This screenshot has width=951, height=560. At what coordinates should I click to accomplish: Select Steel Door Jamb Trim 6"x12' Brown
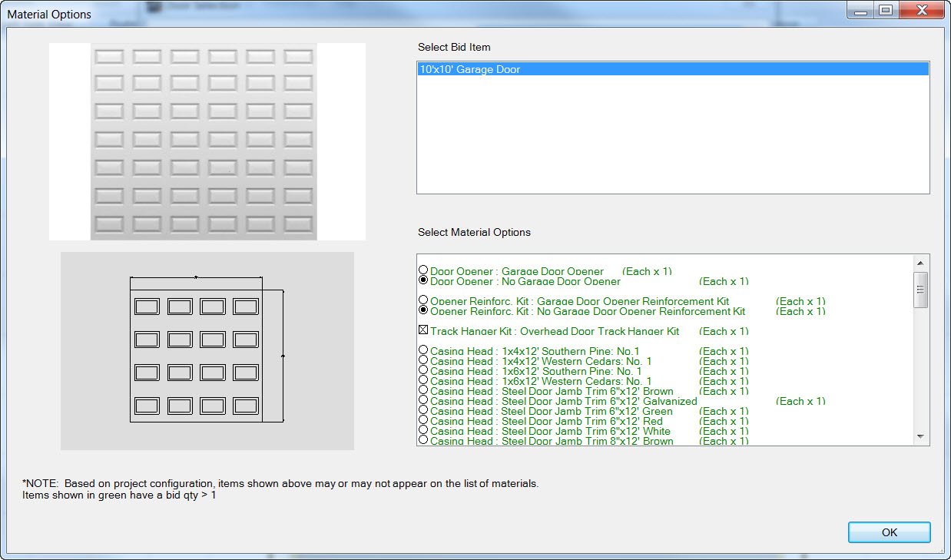[423, 390]
